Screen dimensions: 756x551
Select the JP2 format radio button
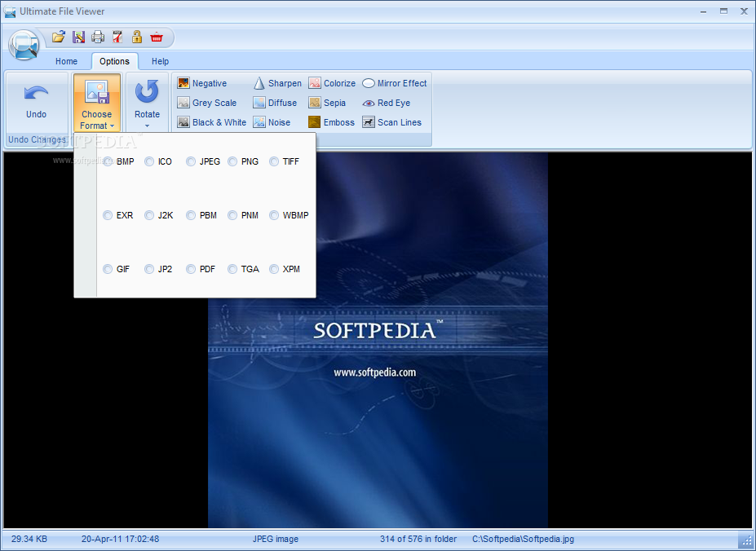coord(149,269)
